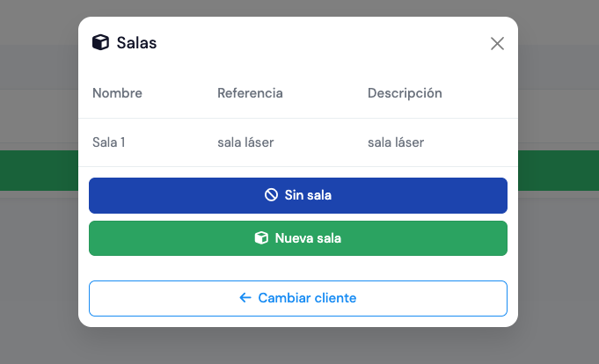Click the cube icon beside Salas title

click(100, 43)
